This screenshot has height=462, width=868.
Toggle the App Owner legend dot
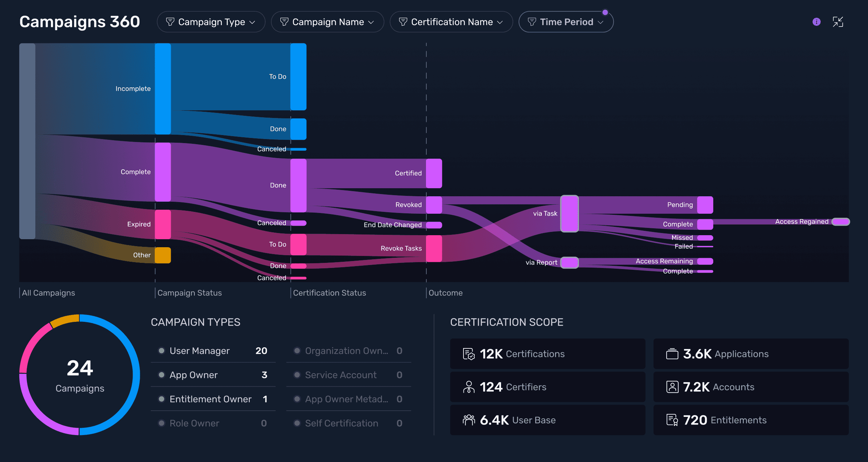(161, 375)
